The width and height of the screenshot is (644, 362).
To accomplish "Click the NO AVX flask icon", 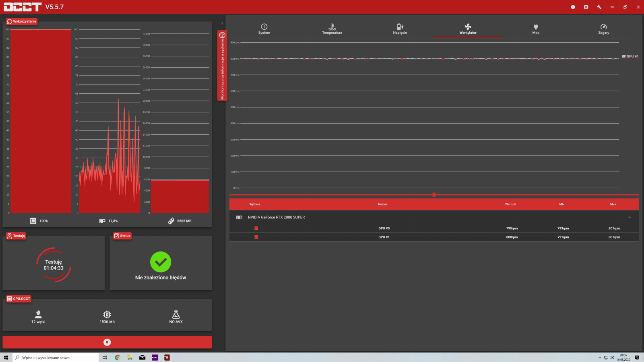I will coord(176,314).
